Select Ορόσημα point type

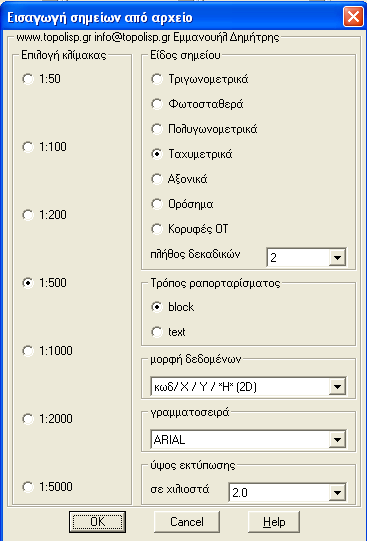pos(157,204)
